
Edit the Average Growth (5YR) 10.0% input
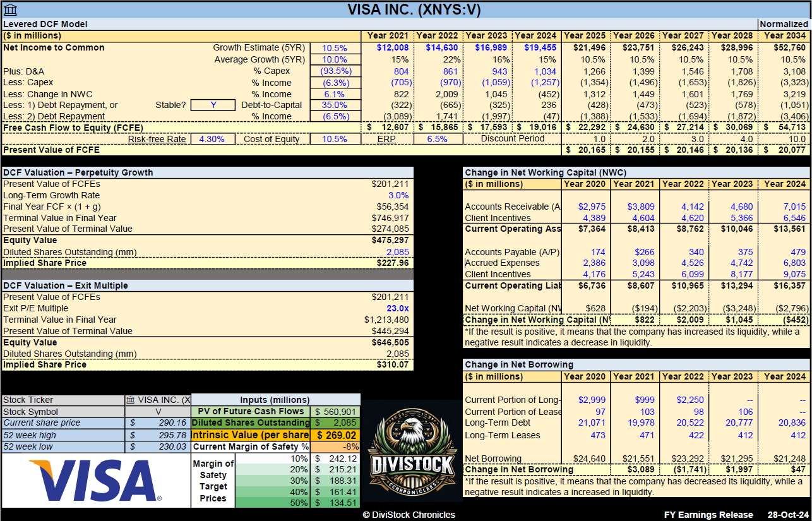[335, 59]
